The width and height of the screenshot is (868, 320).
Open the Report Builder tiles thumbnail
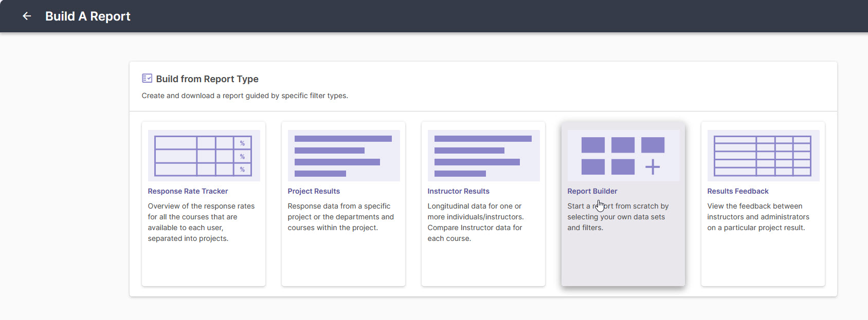pos(623,156)
